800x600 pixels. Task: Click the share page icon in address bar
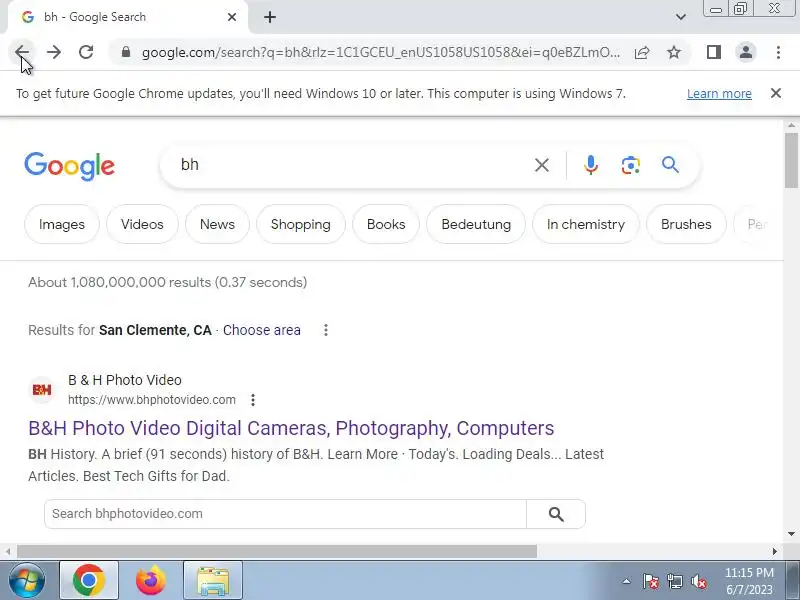[642, 52]
